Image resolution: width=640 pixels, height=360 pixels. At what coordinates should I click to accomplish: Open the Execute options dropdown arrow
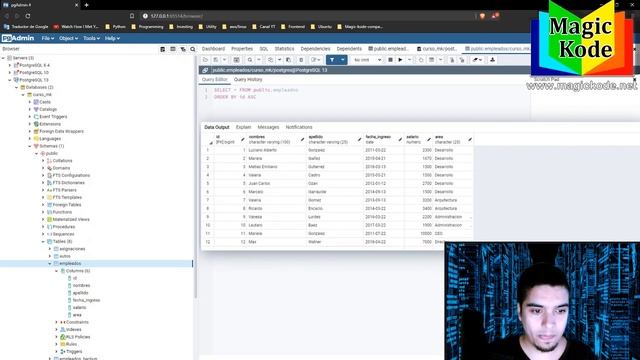409,60
